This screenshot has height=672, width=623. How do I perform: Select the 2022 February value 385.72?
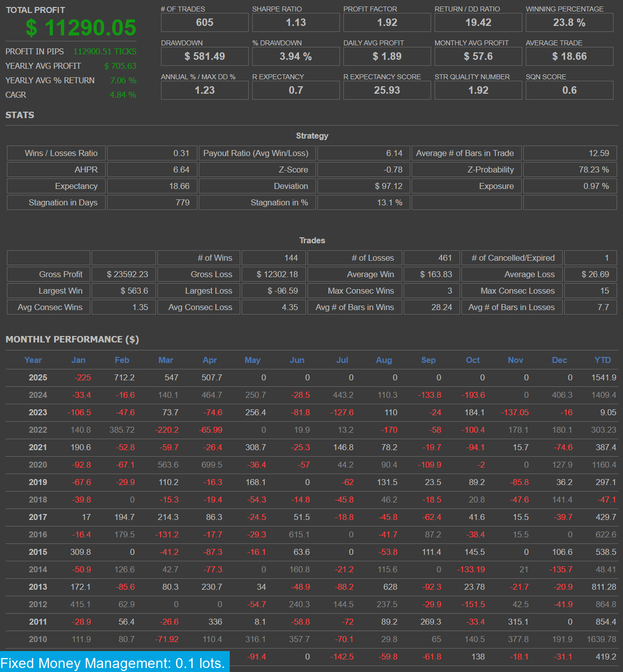(x=122, y=430)
